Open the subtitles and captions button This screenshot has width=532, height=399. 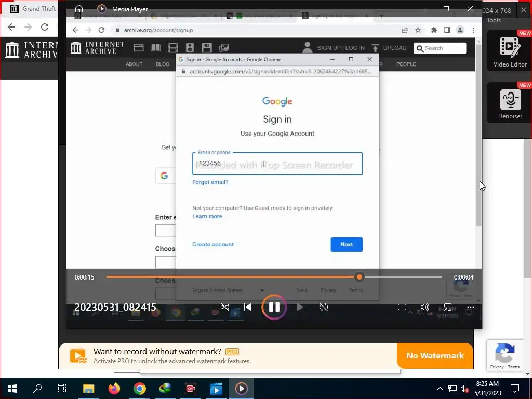coord(402,307)
